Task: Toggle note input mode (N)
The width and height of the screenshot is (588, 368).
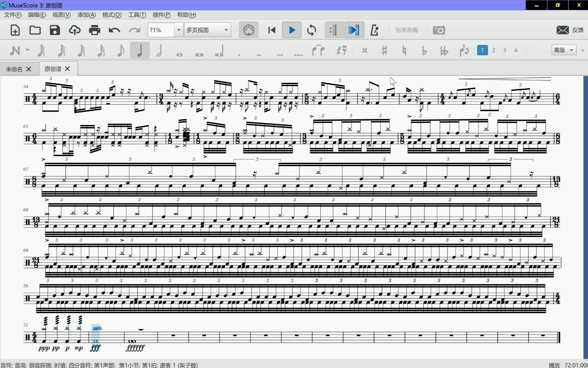Action: tap(15, 50)
